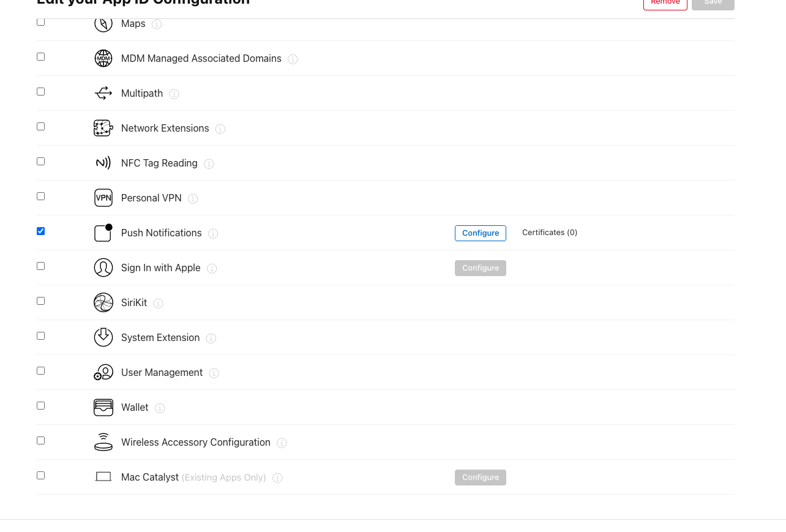786x532 pixels.
Task: Enable the Personal VPN checkbox
Action: (41, 196)
